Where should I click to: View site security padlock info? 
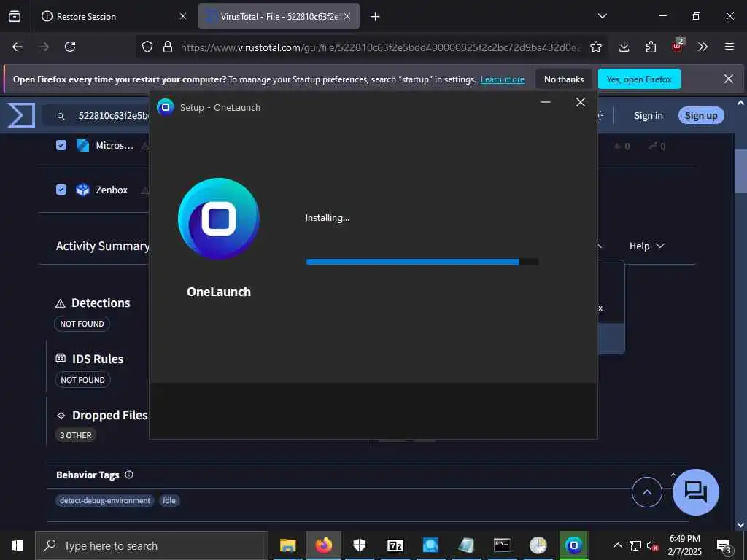coord(168,47)
